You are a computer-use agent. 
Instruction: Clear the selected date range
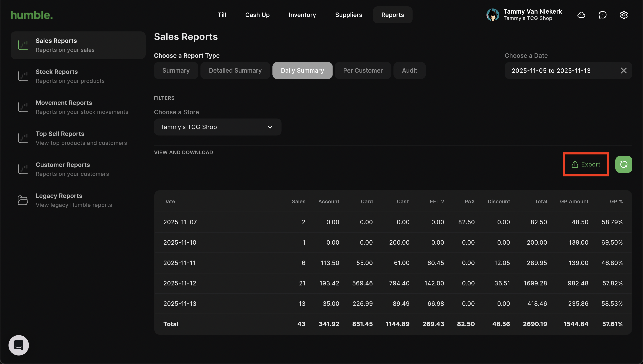click(x=623, y=71)
